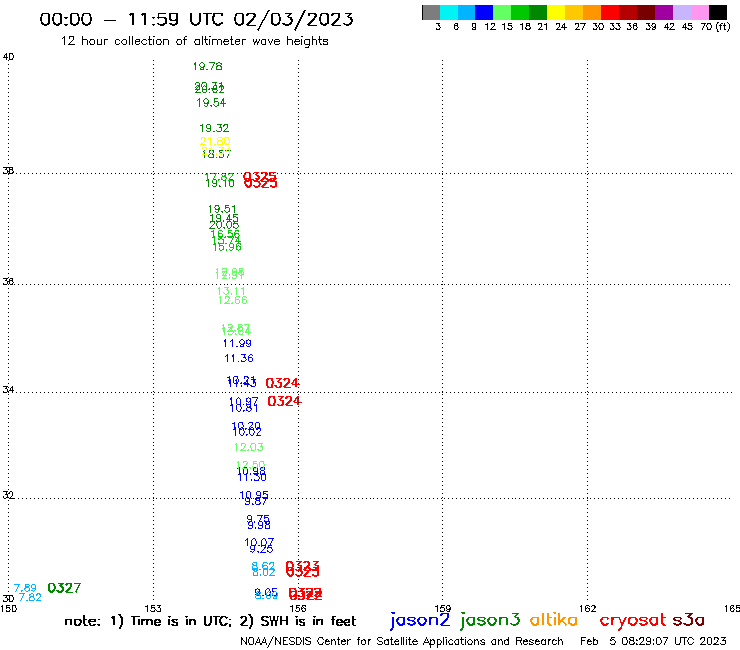Click the wave height reading 18.57
The image size is (740, 650).
point(217,154)
